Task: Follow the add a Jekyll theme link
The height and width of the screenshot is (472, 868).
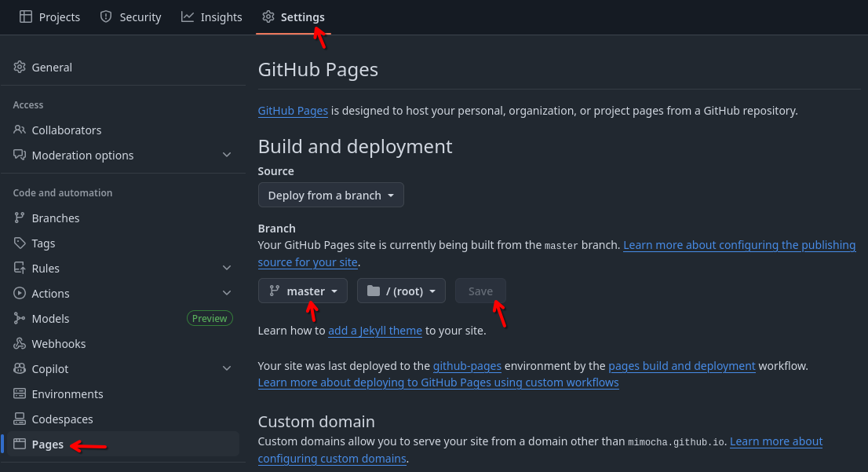Action: (x=375, y=330)
